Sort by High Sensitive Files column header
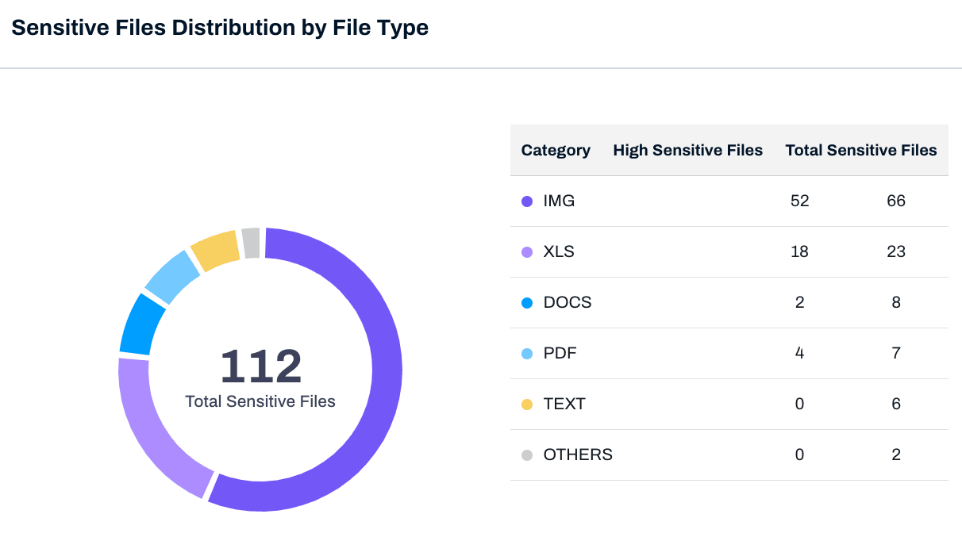The width and height of the screenshot is (962, 560). pyautogui.click(x=687, y=151)
